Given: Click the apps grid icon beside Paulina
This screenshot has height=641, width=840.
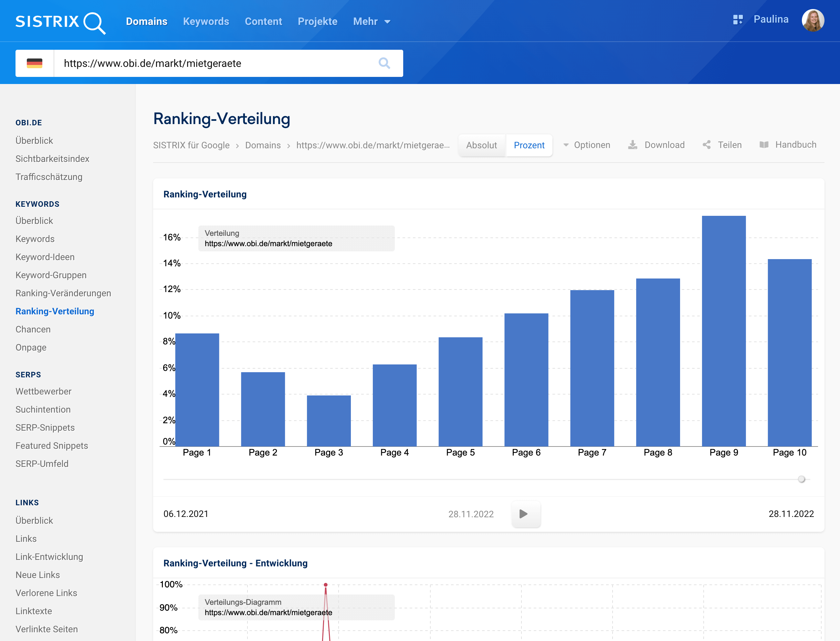Looking at the screenshot, I should (738, 20).
